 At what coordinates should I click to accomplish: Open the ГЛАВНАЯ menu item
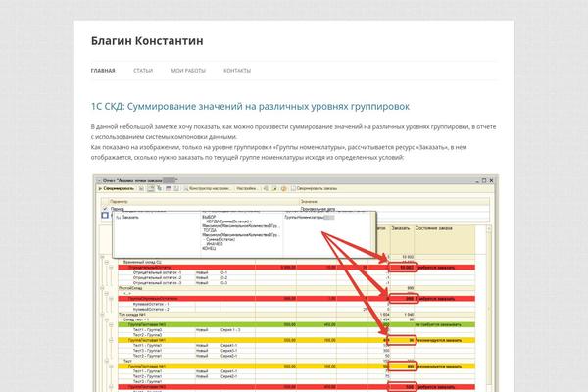pyautogui.click(x=103, y=71)
